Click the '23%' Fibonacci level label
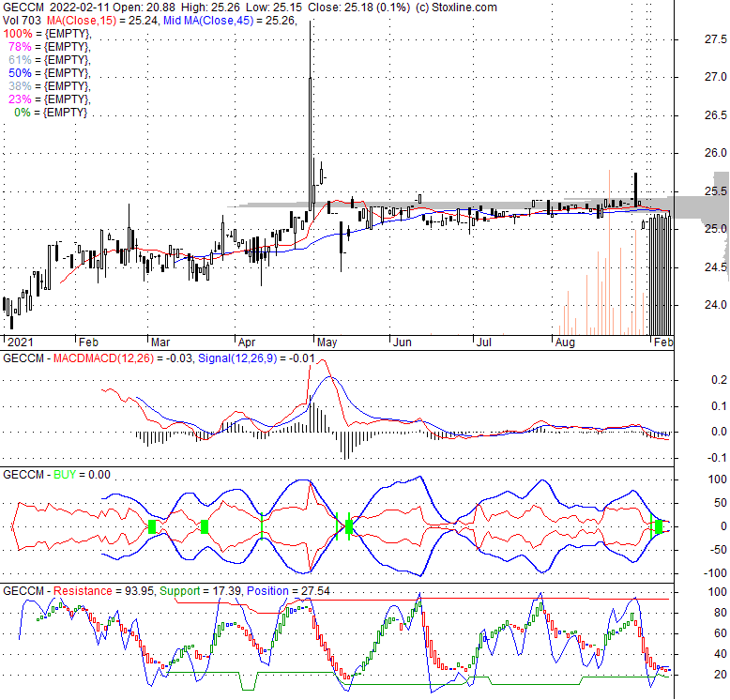Image resolution: width=730 pixels, height=700 pixels. coord(20,99)
